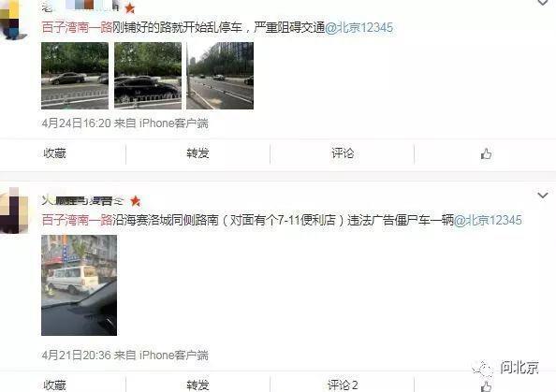View third road photo thumbnail in first post

(x=220, y=76)
